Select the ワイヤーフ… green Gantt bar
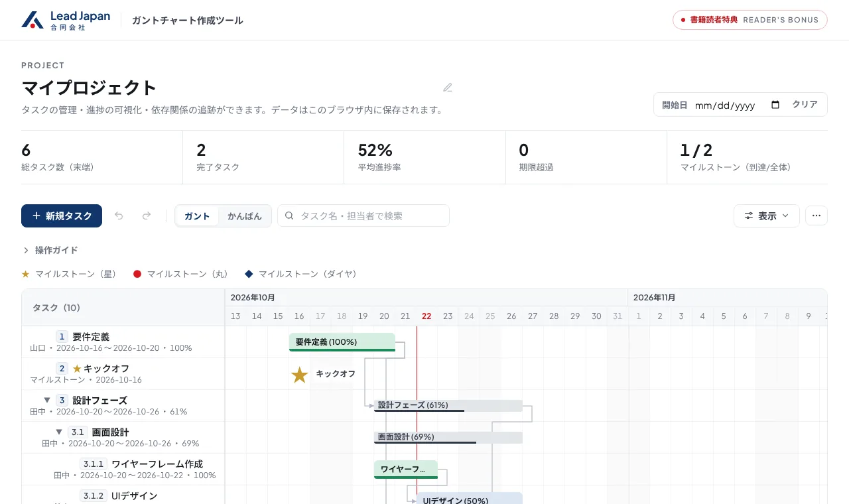 click(x=406, y=470)
